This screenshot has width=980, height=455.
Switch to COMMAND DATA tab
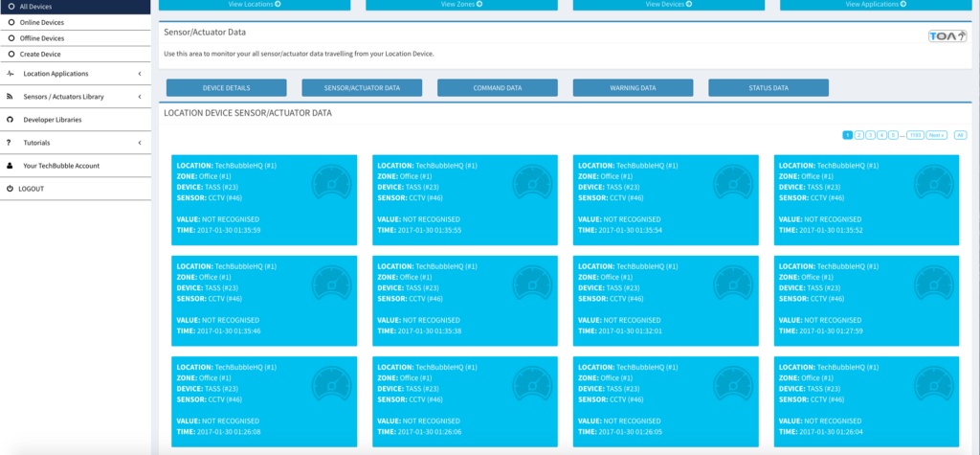tap(498, 87)
